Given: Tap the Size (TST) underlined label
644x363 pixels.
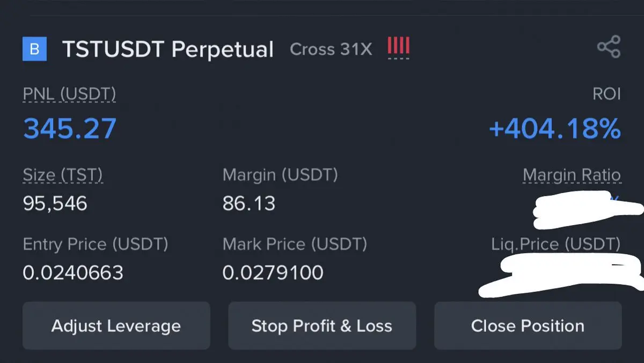Looking at the screenshot, I should tap(63, 175).
